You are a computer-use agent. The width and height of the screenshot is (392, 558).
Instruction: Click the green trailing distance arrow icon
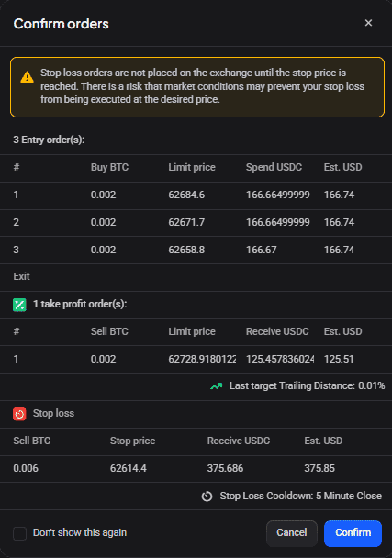(216, 386)
